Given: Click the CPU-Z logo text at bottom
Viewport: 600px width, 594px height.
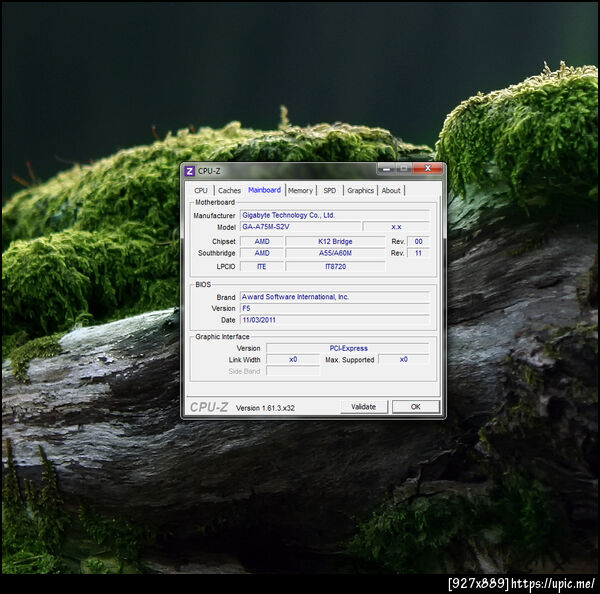Looking at the screenshot, I should coord(209,407).
